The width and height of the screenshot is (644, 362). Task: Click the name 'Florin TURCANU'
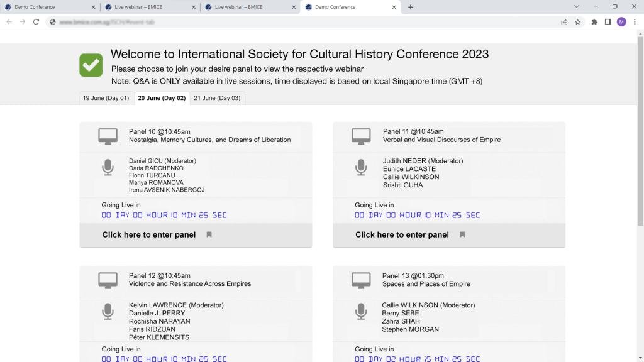(x=152, y=175)
